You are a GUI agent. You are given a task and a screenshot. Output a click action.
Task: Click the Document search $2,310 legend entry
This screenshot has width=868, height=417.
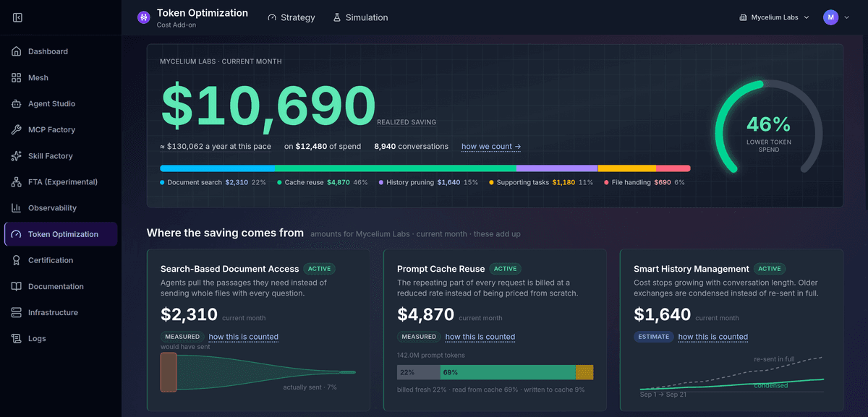(213, 183)
